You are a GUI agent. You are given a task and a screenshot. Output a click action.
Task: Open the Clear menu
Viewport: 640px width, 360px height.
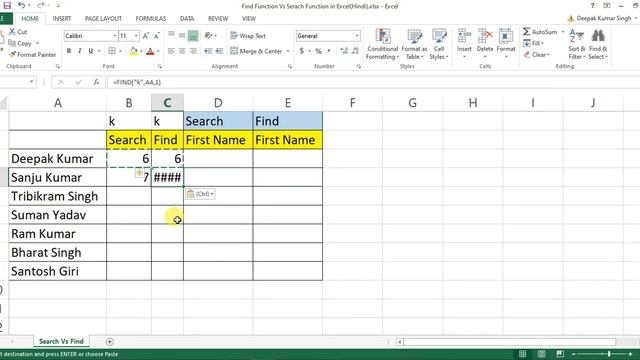click(537, 54)
